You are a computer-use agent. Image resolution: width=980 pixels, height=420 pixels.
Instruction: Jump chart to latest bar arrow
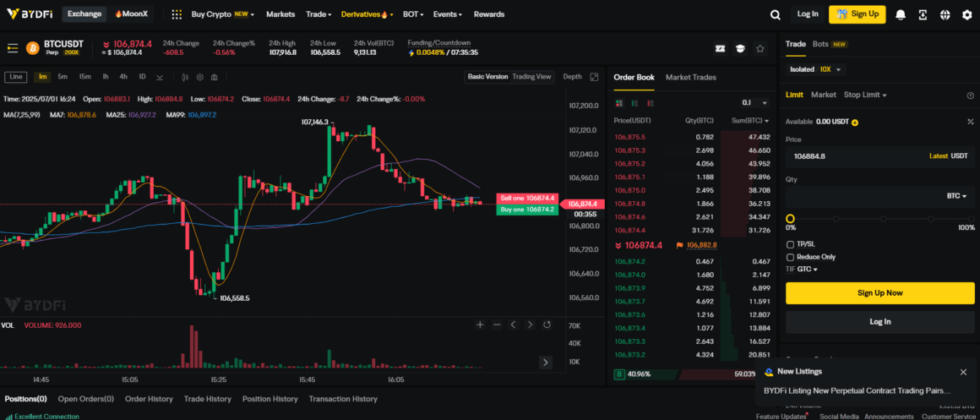[x=546, y=362]
